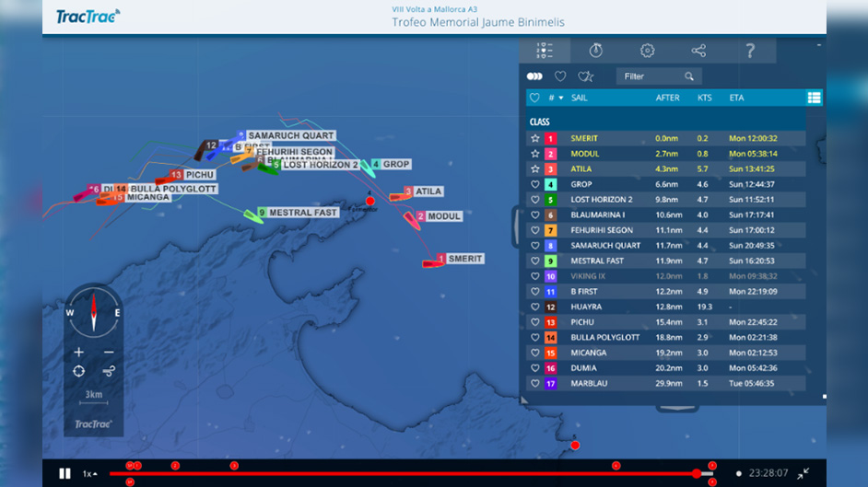Zoom in the map with plus
Viewport: 868px width, 487px height.
(x=79, y=352)
